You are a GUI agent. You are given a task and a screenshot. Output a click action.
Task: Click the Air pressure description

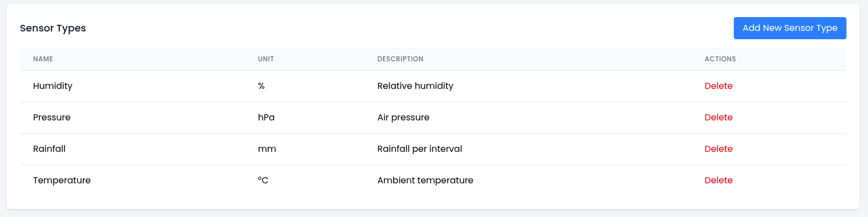pyautogui.click(x=403, y=118)
